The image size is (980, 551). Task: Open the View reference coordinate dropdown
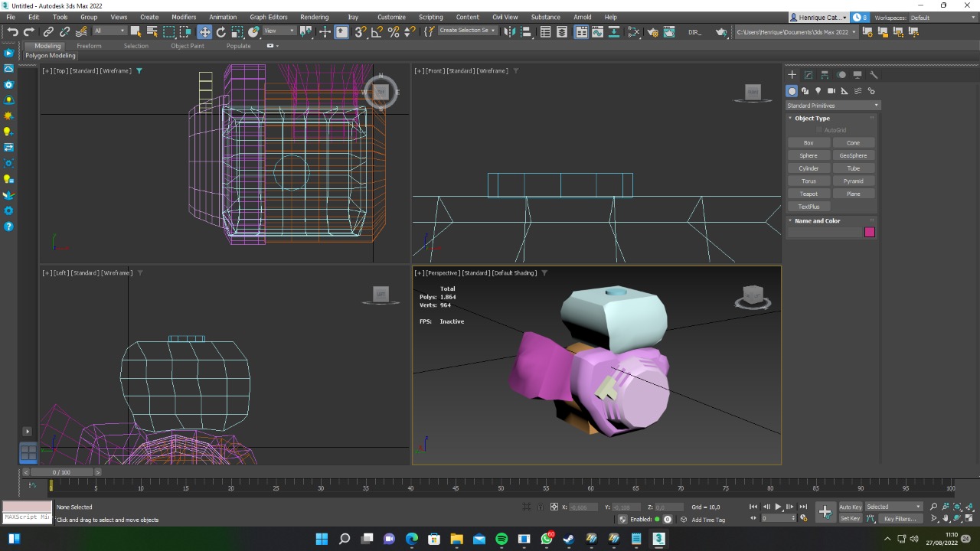(x=280, y=31)
